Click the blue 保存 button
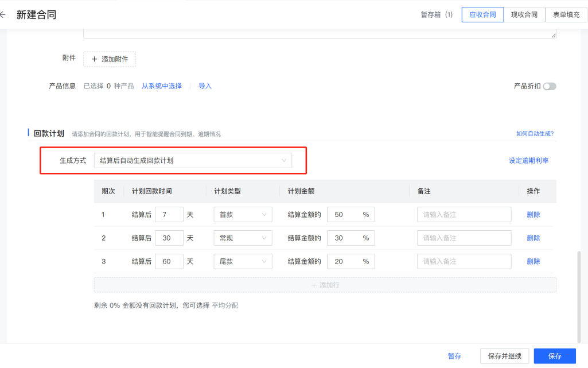Screen dimensions: 588x368 click(x=555, y=356)
